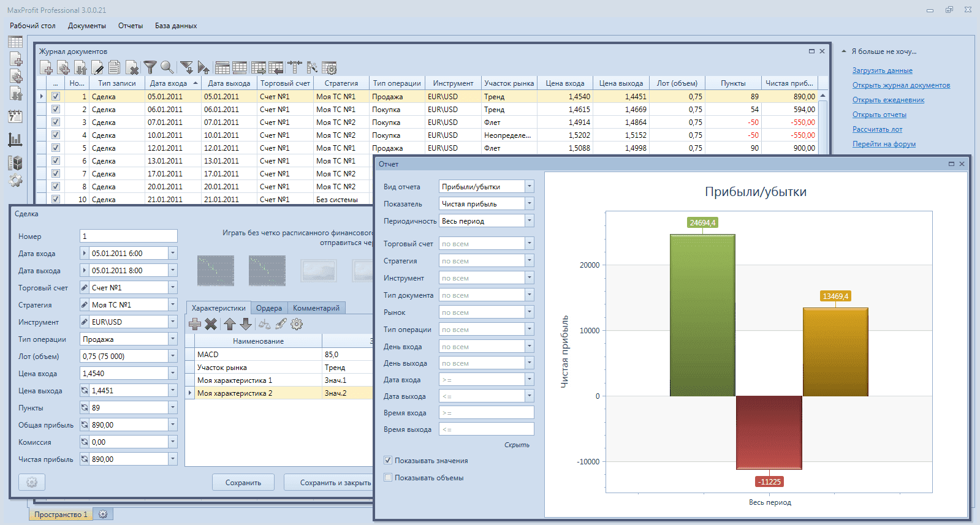Enable the 'Показывать объемы' checkbox

388,477
